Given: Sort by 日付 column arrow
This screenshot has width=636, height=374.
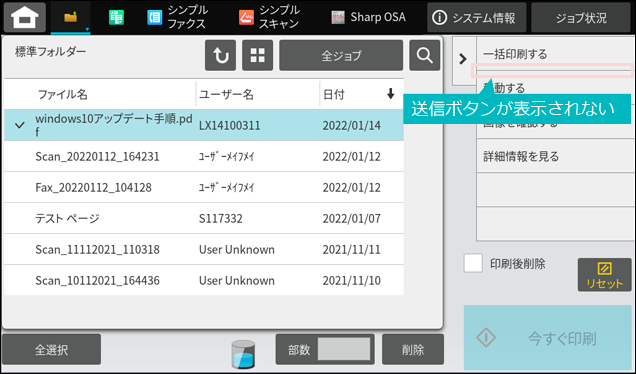Looking at the screenshot, I should (390, 94).
